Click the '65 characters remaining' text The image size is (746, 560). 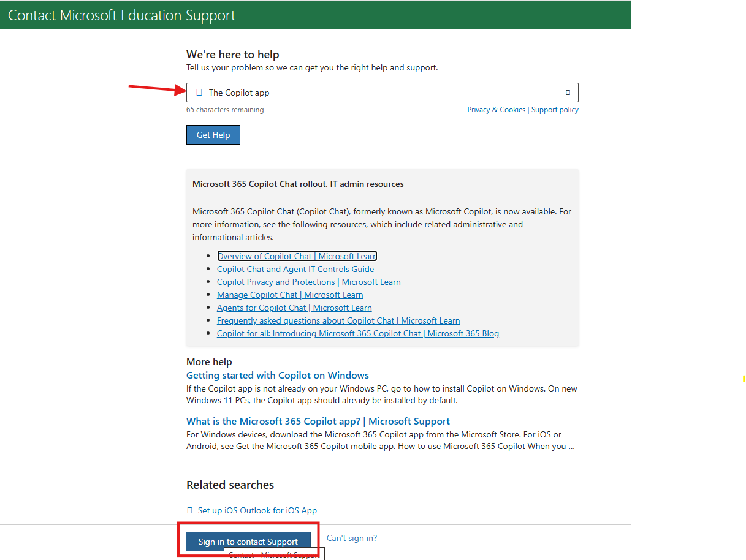(225, 110)
